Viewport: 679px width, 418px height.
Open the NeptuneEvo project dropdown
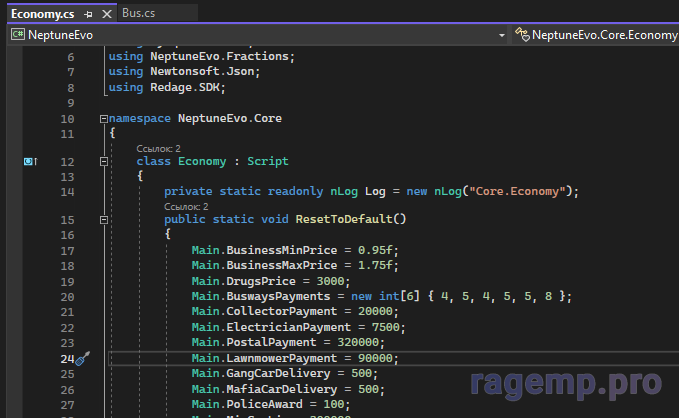click(x=502, y=34)
